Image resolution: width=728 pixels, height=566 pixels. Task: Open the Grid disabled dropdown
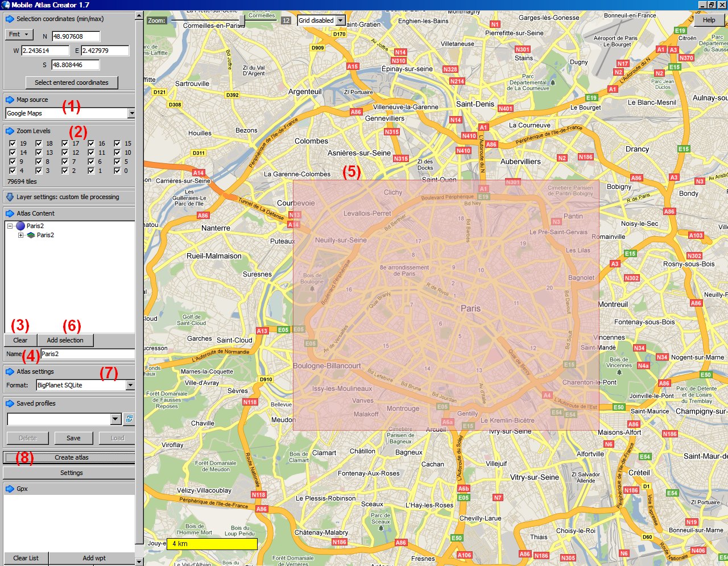340,20
